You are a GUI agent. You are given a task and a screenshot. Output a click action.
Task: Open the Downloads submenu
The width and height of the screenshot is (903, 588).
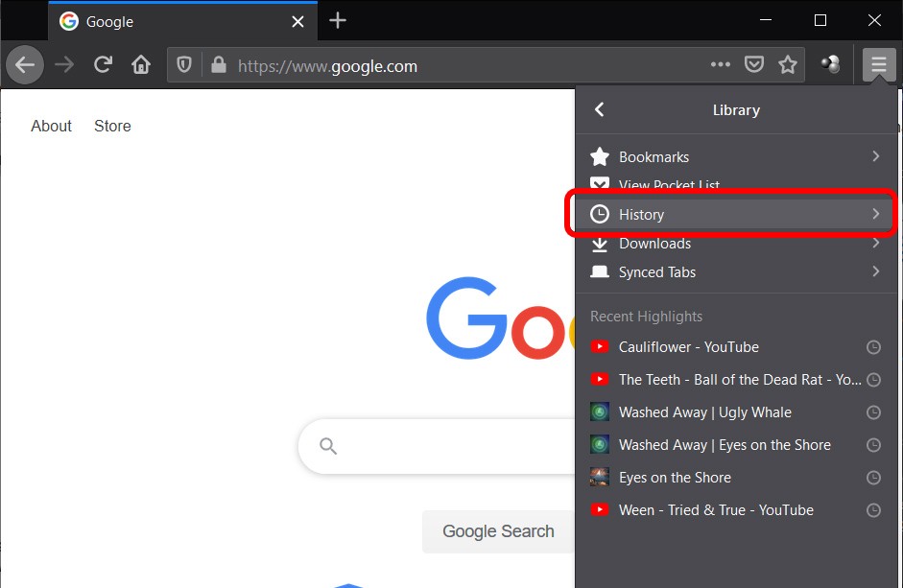[x=736, y=244]
